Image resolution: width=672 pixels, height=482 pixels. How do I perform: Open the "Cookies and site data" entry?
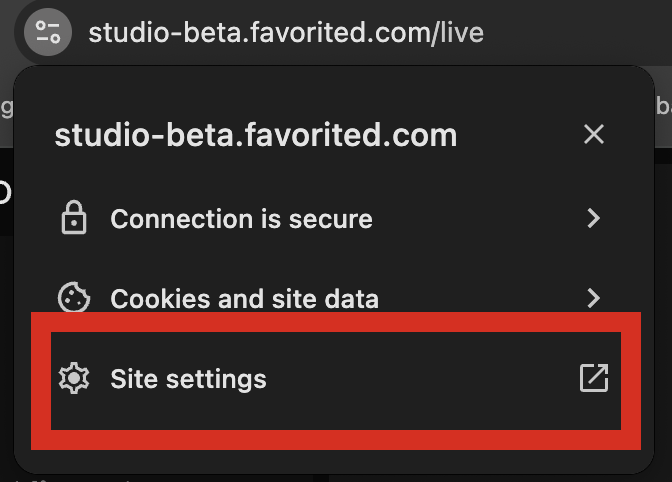[x=244, y=298]
